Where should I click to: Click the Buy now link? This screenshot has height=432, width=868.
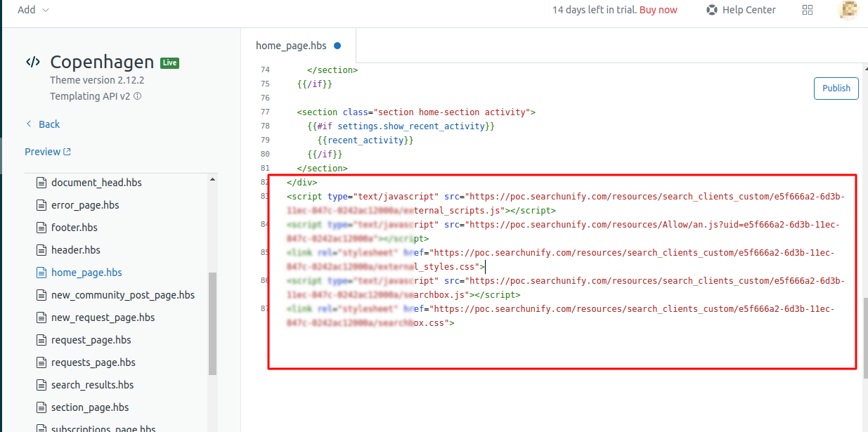point(658,10)
